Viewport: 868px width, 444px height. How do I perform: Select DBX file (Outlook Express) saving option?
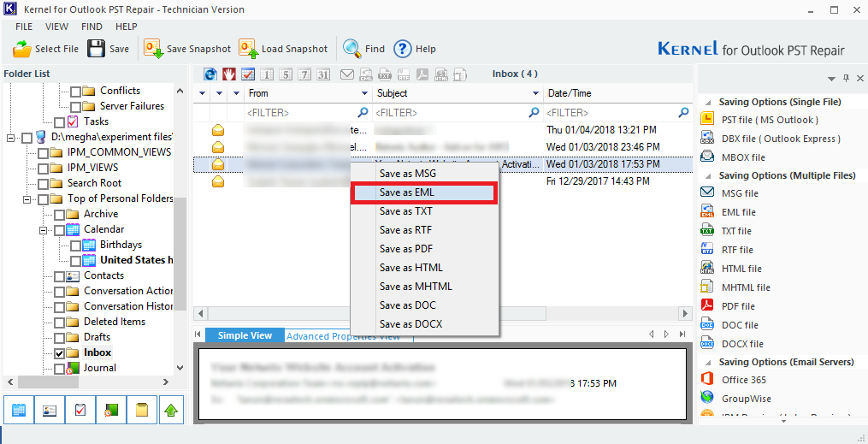pos(781,139)
